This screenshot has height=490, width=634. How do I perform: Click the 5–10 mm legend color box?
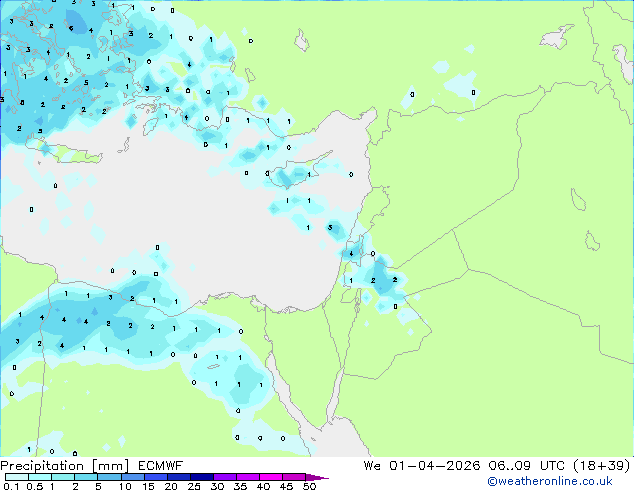(x=110, y=477)
